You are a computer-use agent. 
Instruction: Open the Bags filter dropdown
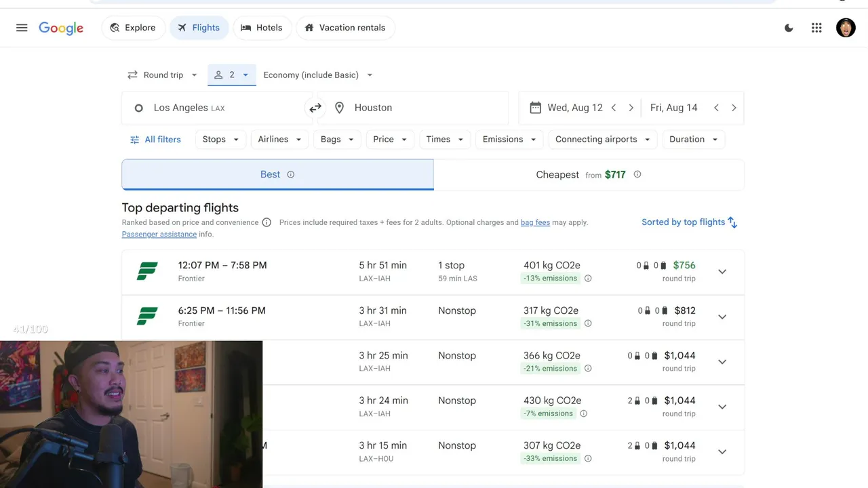click(x=338, y=140)
